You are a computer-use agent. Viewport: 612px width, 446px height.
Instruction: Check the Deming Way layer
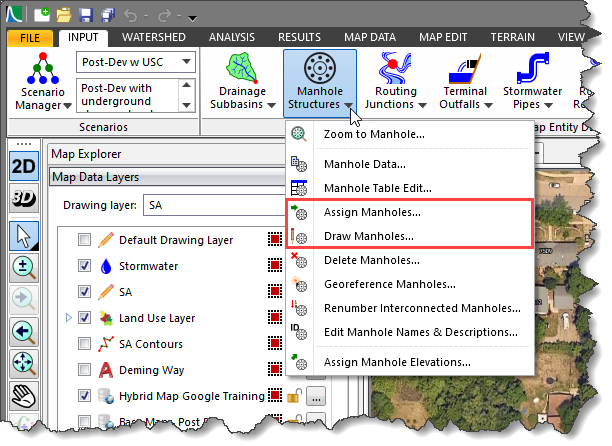(84, 369)
